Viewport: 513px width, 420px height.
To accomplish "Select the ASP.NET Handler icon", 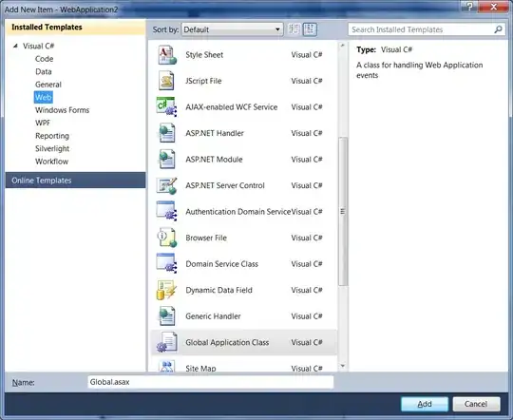I will coord(167,133).
